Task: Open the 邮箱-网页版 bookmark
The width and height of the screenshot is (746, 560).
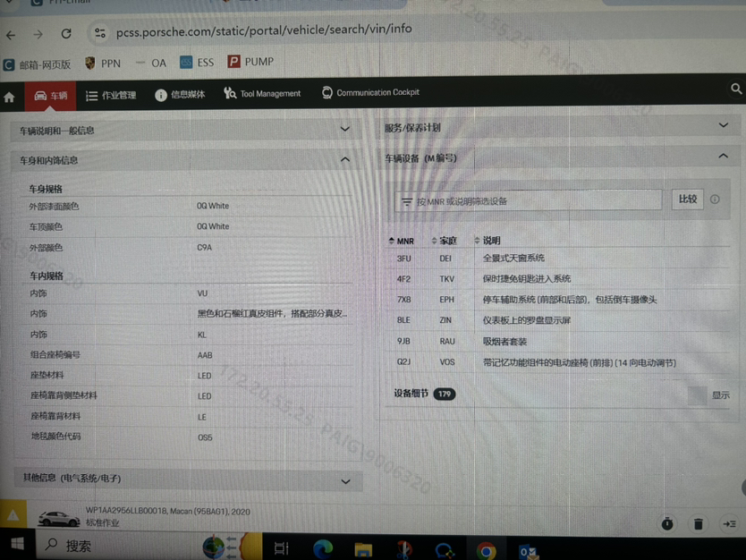Action: point(37,64)
